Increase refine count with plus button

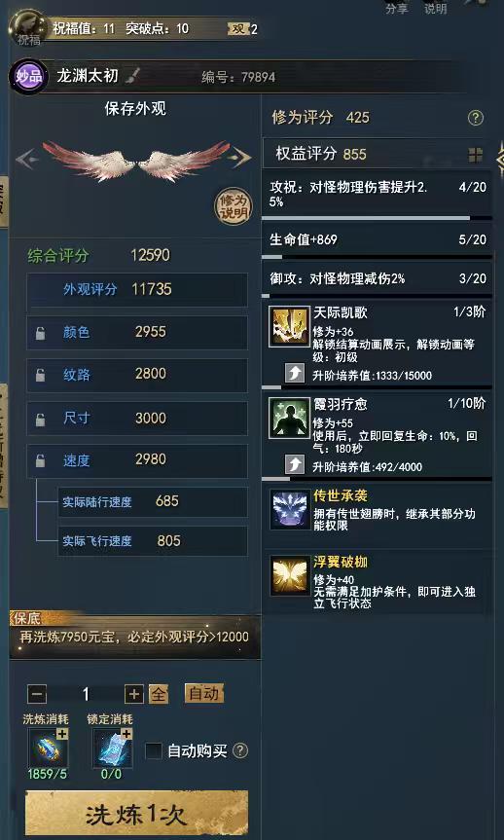coord(134,695)
